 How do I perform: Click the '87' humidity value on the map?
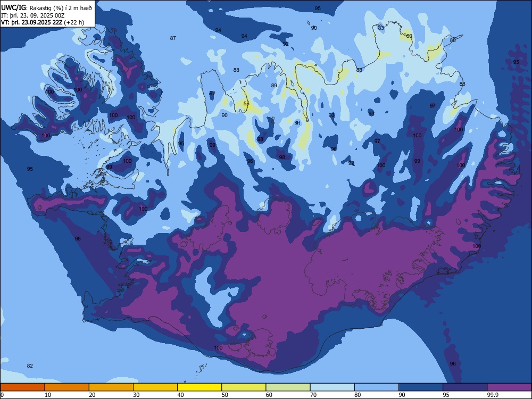[173, 38]
